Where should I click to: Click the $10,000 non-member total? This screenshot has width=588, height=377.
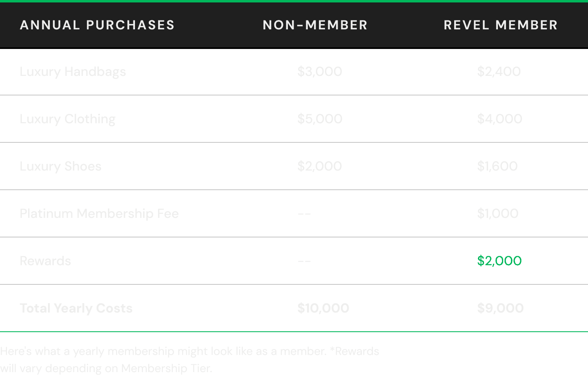(x=323, y=308)
